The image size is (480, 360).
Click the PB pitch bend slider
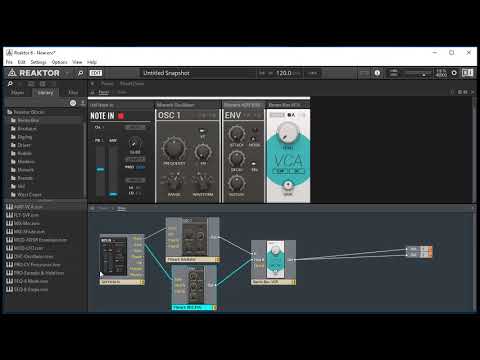point(100,170)
